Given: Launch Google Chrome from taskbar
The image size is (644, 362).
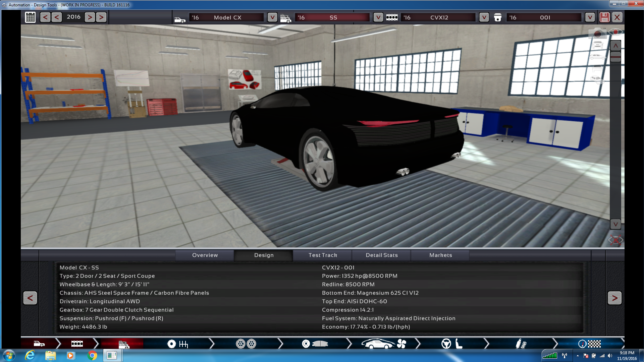Looking at the screenshot, I should click(92, 355).
